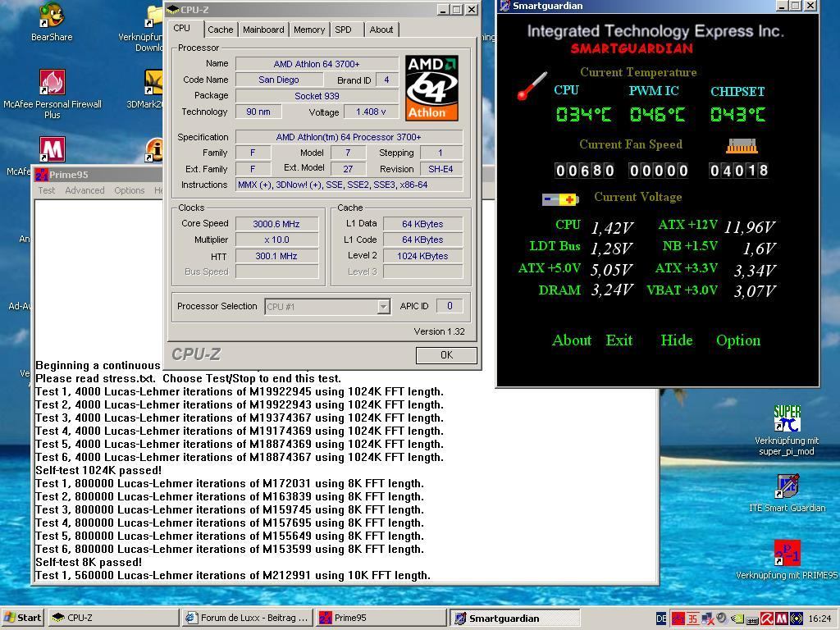This screenshot has height=630, width=840.
Task: Click the taskbar clock showing 16:24
Action: pyautogui.click(x=819, y=619)
